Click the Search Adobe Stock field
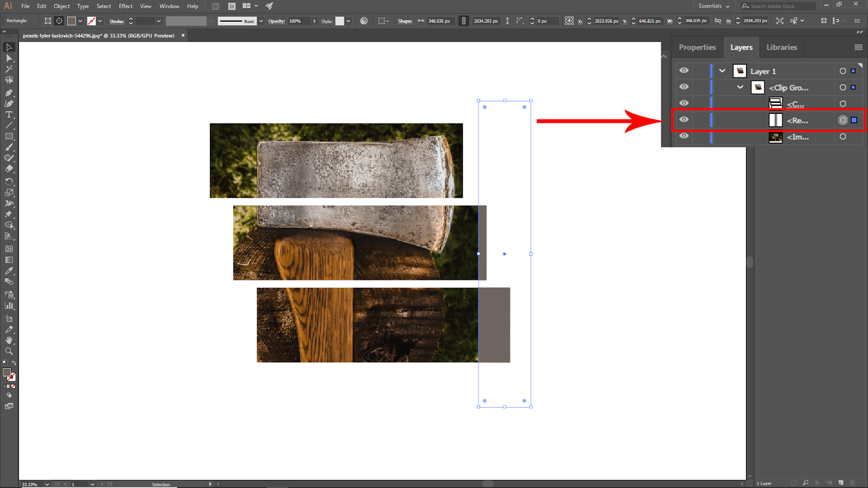The width and height of the screenshot is (868, 488). pos(778,6)
